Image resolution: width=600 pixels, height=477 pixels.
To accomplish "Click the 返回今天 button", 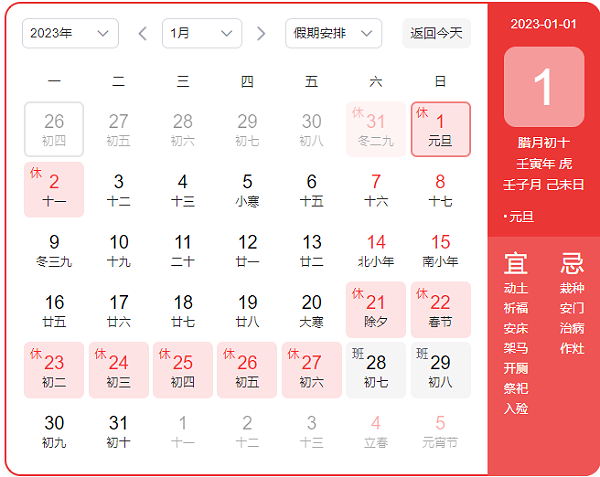I will coord(436,33).
